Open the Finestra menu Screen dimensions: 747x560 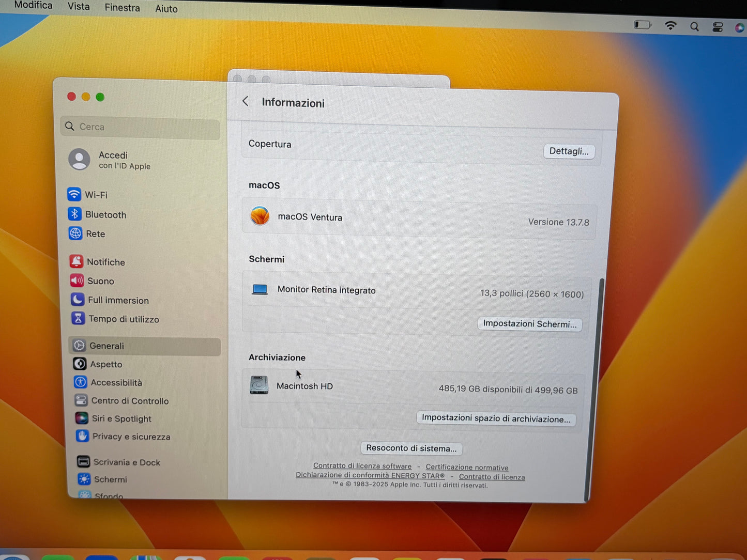click(x=122, y=8)
